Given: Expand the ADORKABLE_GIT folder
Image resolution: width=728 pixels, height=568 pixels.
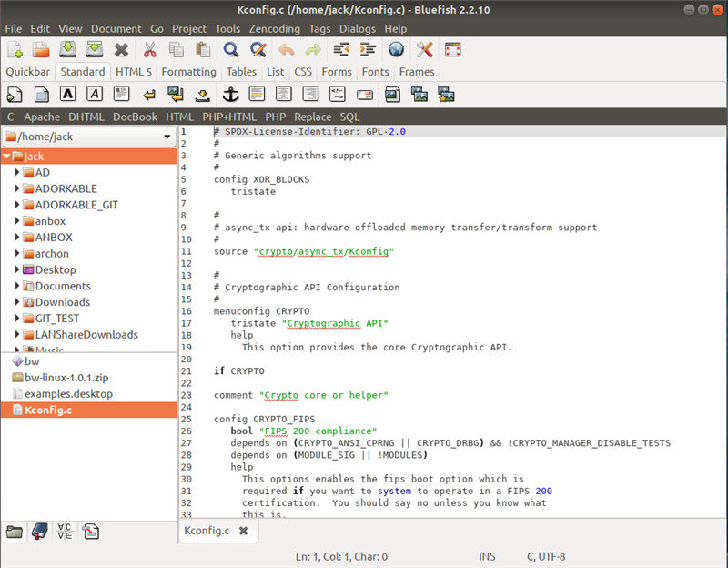Looking at the screenshot, I should pyautogui.click(x=16, y=205).
